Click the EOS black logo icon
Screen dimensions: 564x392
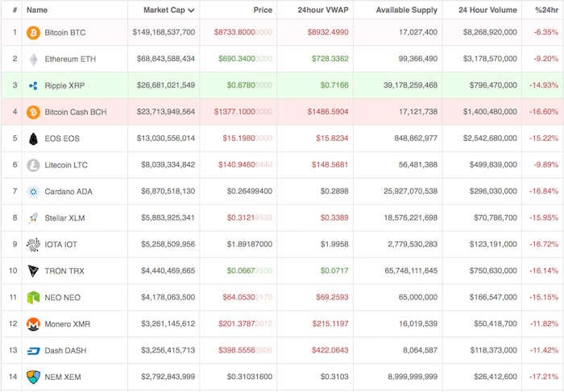(x=33, y=138)
